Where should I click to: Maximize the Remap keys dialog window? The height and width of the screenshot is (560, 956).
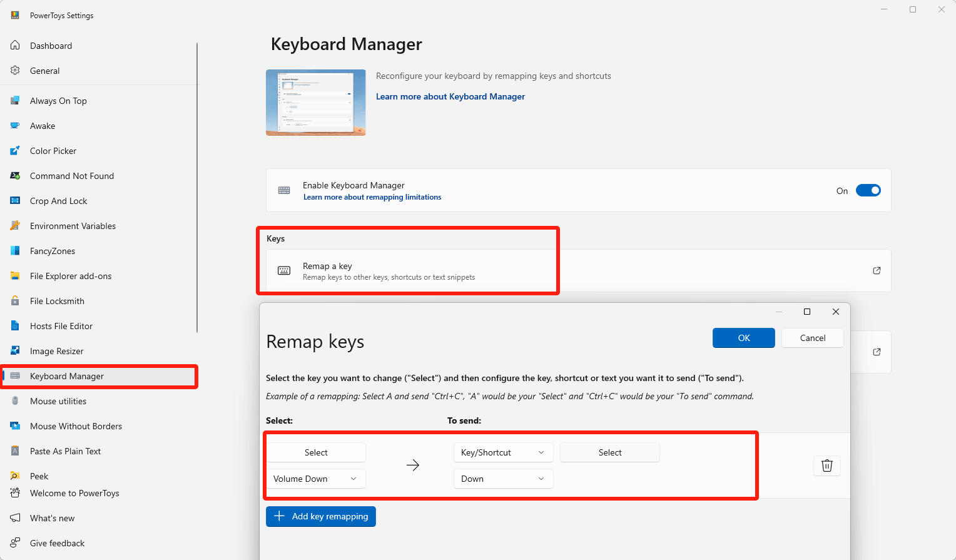807,312
